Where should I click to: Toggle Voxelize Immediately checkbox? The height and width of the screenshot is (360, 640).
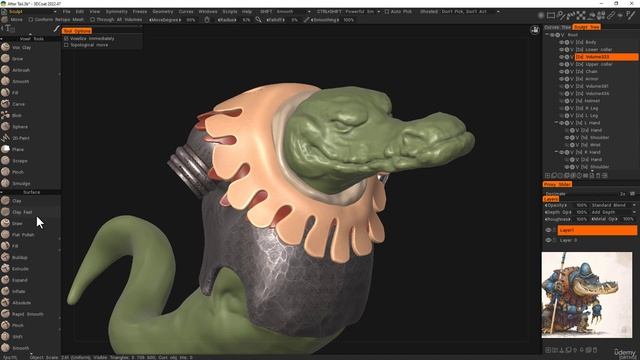coord(66,38)
